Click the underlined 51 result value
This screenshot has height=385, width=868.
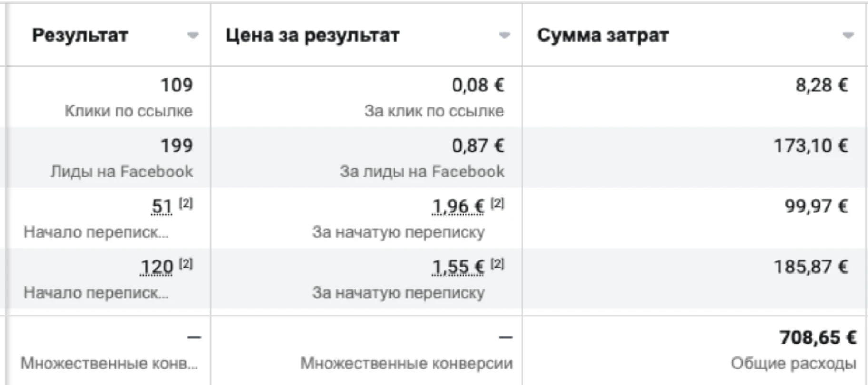click(x=162, y=207)
